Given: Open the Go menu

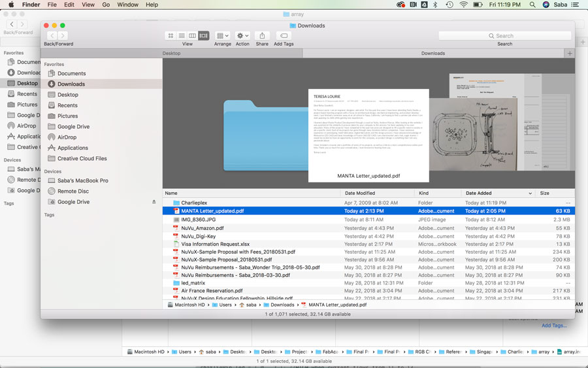Looking at the screenshot, I should point(106,5).
